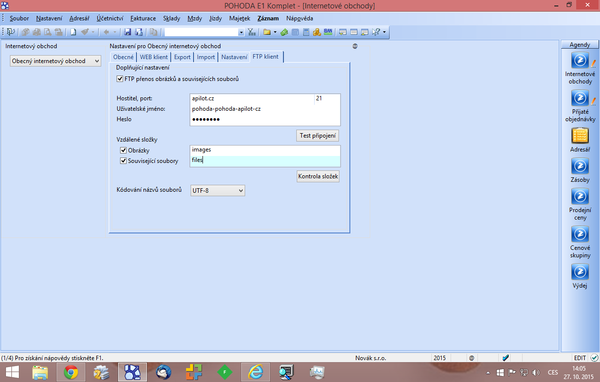Click the green money toolbar icon

click(284, 32)
